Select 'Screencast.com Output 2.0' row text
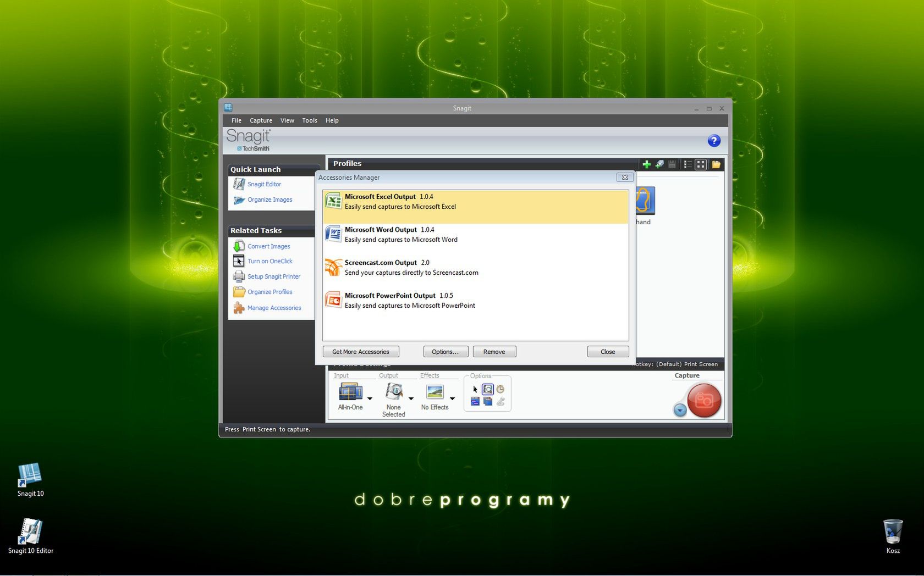Image resolution: width=924 pixels, height=576 pixels. click(x=387, y=263)
